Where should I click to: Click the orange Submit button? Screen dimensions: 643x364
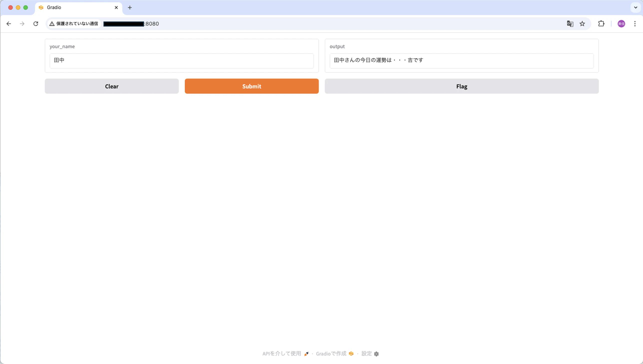[x=252, y=86]
